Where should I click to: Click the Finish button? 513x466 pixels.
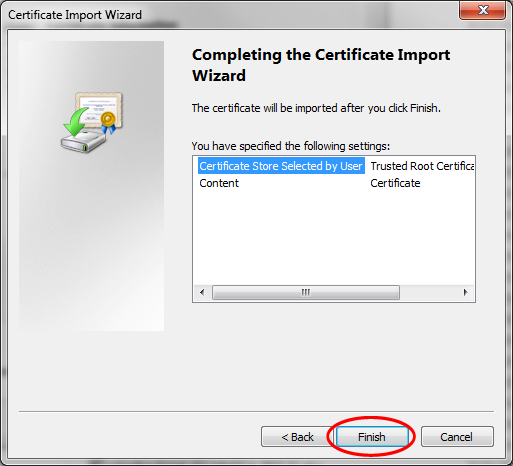[372, 437]
